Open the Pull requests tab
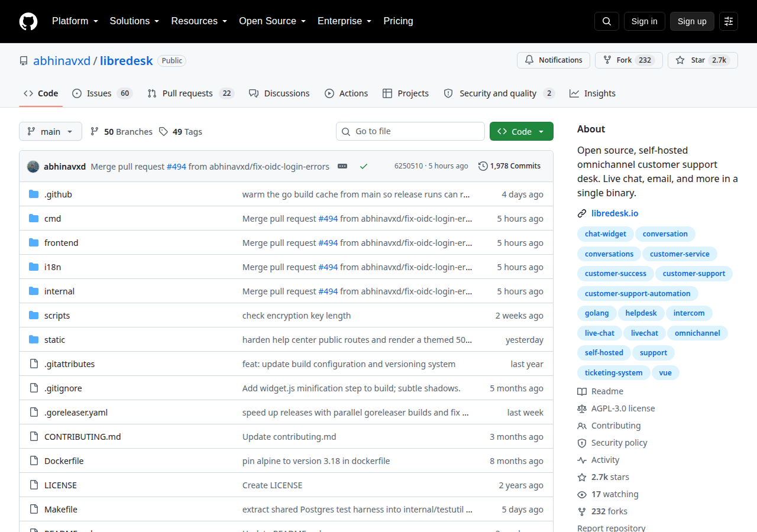This screenshot has width=757, height=532. click(191, 93)
